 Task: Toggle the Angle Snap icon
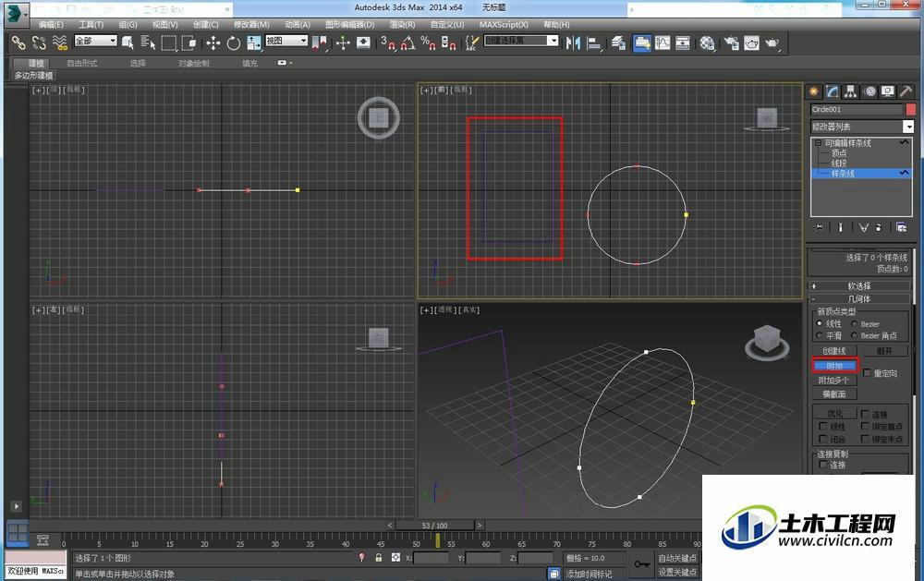coord(407,42)
